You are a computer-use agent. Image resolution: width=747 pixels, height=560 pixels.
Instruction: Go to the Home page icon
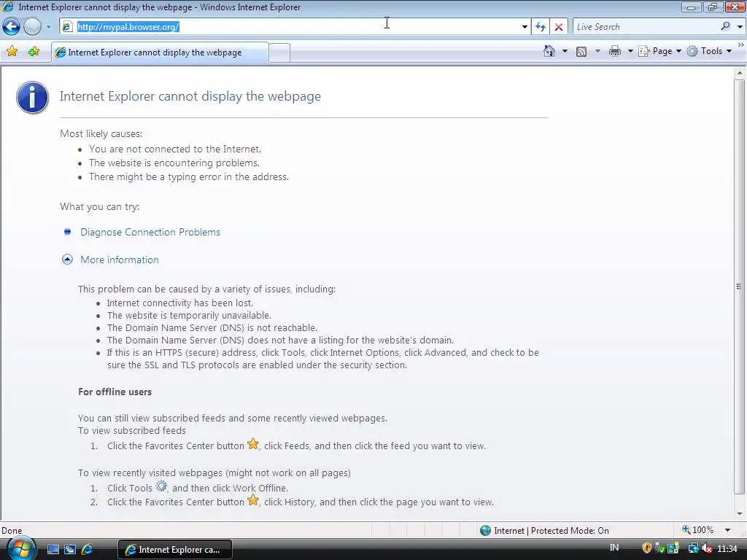tap(549, 51)
